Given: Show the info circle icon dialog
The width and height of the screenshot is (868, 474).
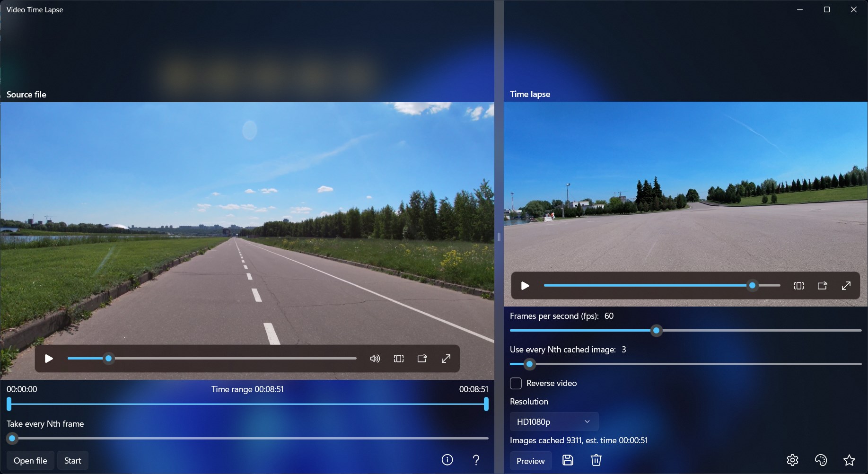Looking at the screenshot, I should [x=447, y=460].
